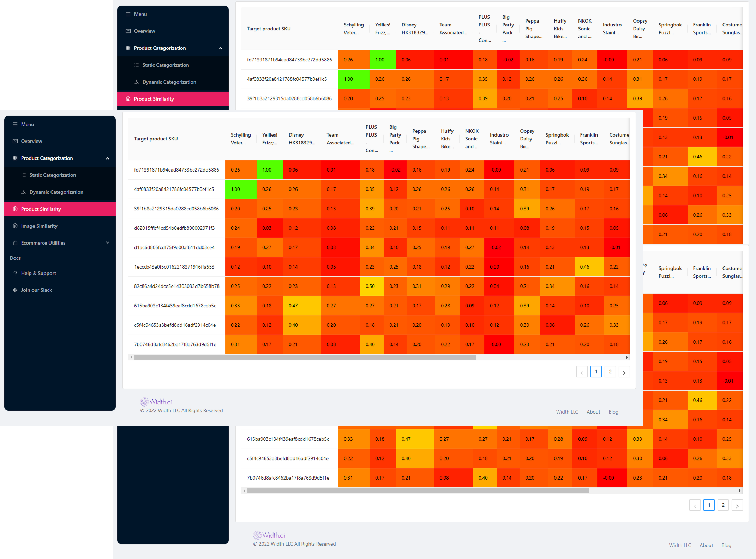Image resolution: width=756 pixels, height=559 pixels.
Task: Click the Blog link in front footer
Action: point(613,412)
